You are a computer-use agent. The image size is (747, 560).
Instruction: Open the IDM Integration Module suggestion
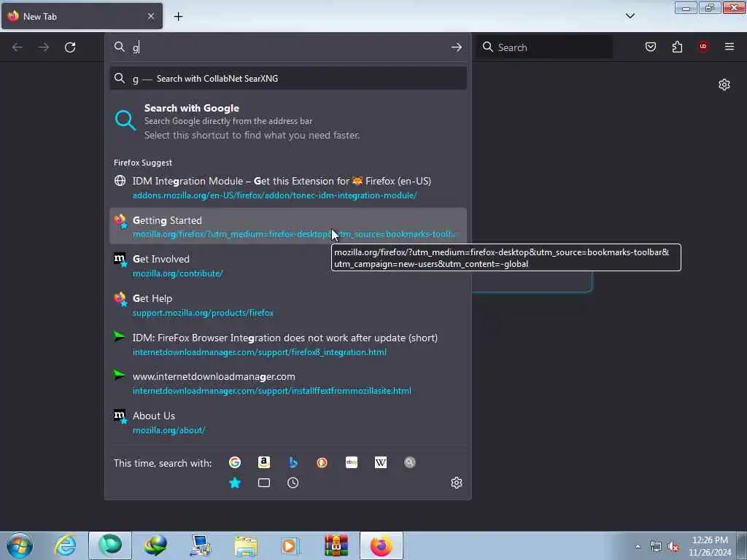click(288, 187)
